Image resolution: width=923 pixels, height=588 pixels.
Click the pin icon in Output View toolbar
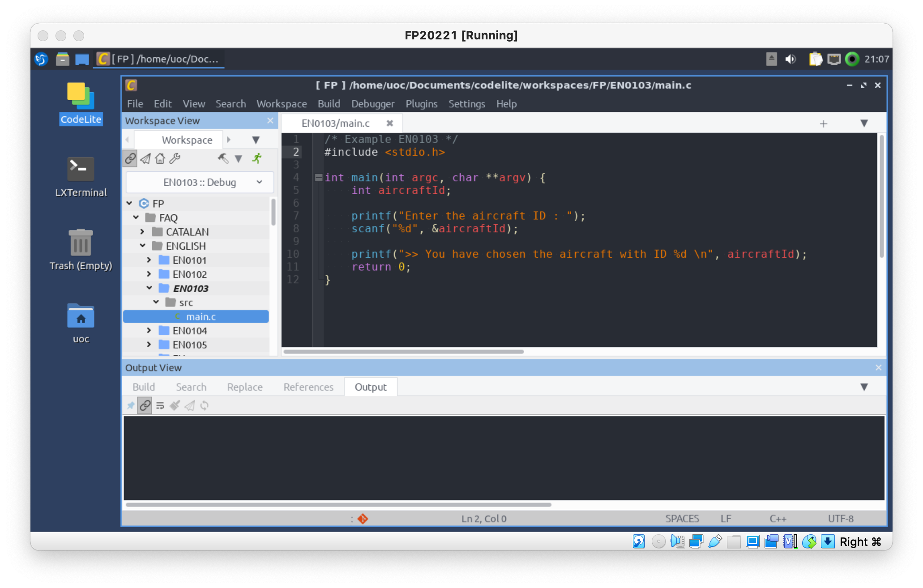point(130,405)
